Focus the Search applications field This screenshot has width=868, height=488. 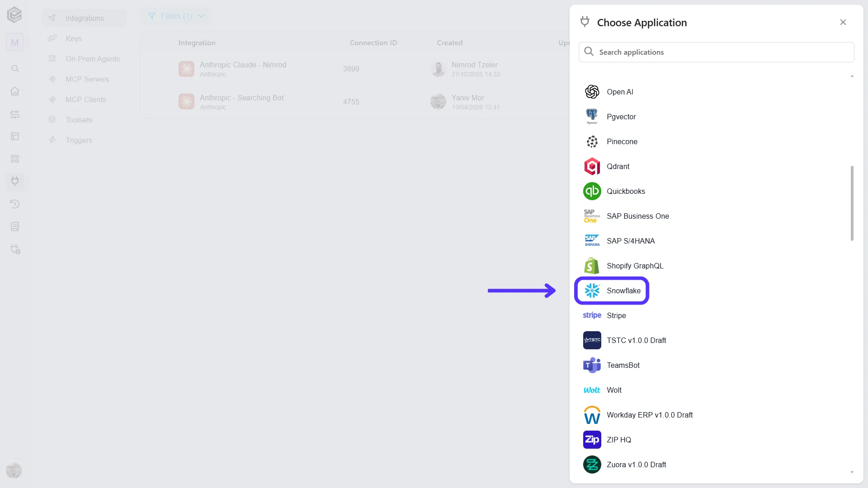point(716,52)
